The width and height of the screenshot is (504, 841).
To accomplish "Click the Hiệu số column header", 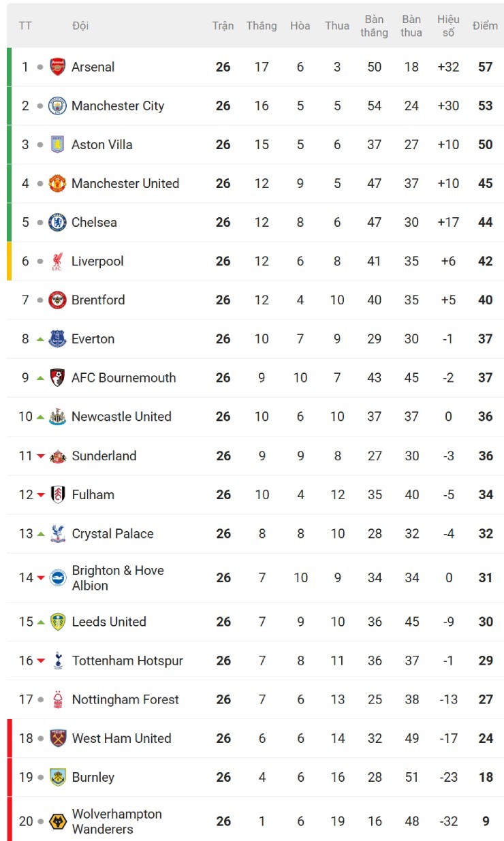I will tap(448, 26).
